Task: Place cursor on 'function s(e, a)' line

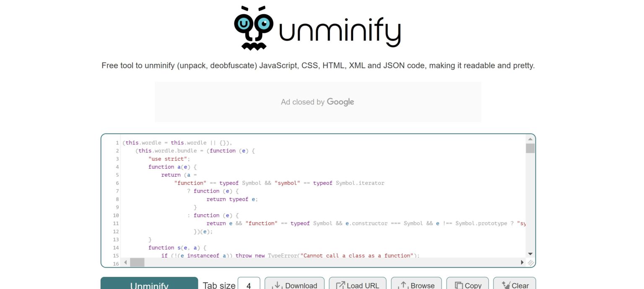Action: point(177,248)
